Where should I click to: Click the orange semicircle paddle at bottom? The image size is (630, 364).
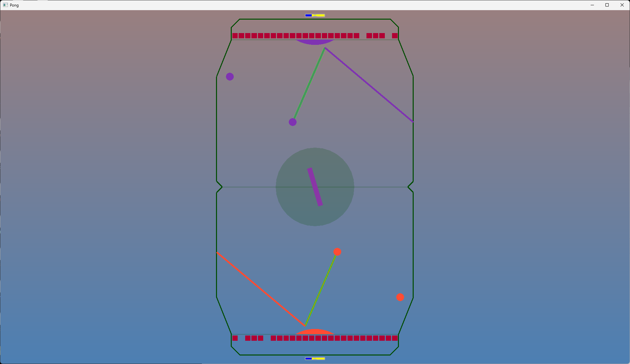(x=315, y=332)
